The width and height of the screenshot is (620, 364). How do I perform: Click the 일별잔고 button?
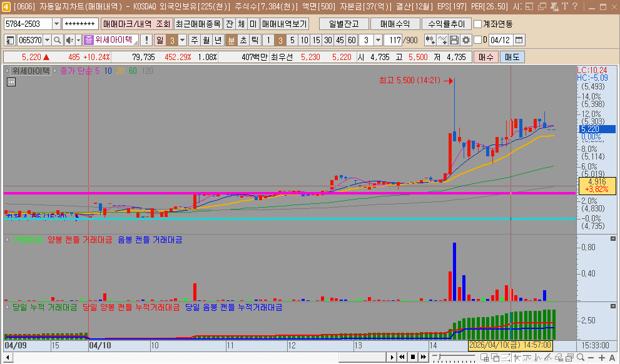[344, 24]
